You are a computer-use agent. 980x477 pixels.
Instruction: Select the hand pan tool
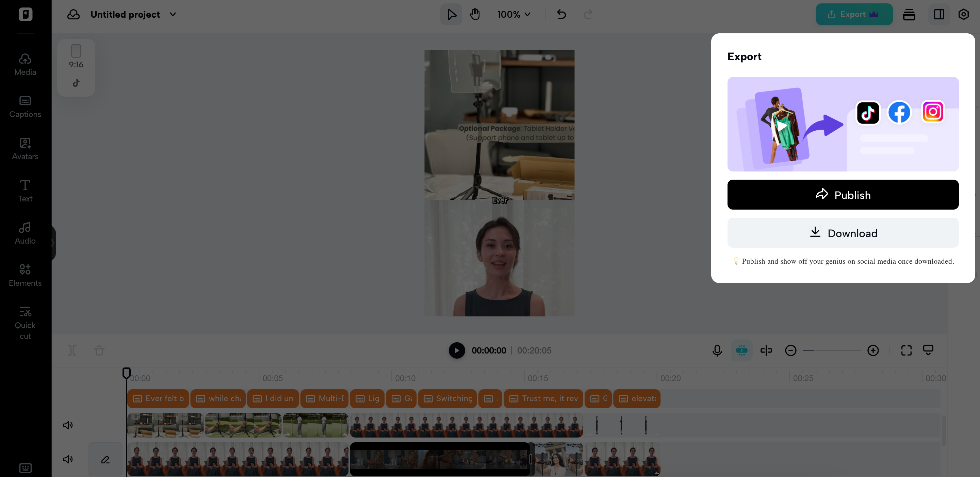click(x=474, y=14)
